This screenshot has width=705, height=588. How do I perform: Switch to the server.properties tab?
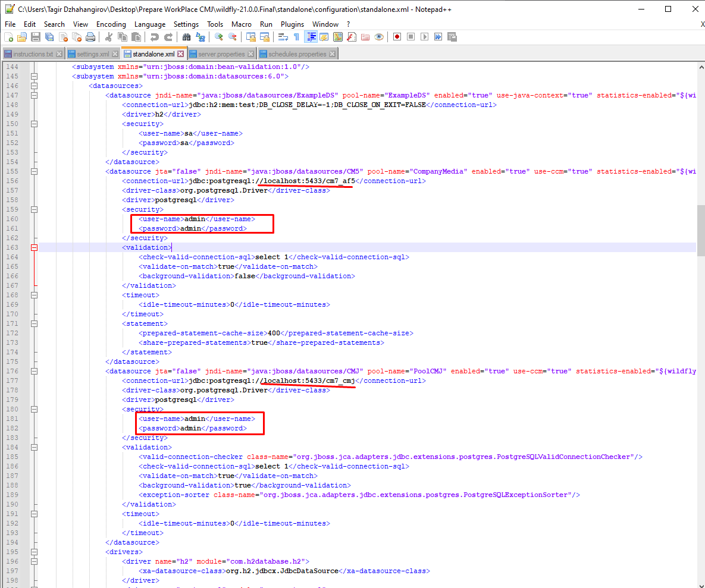tap(222, 54)
